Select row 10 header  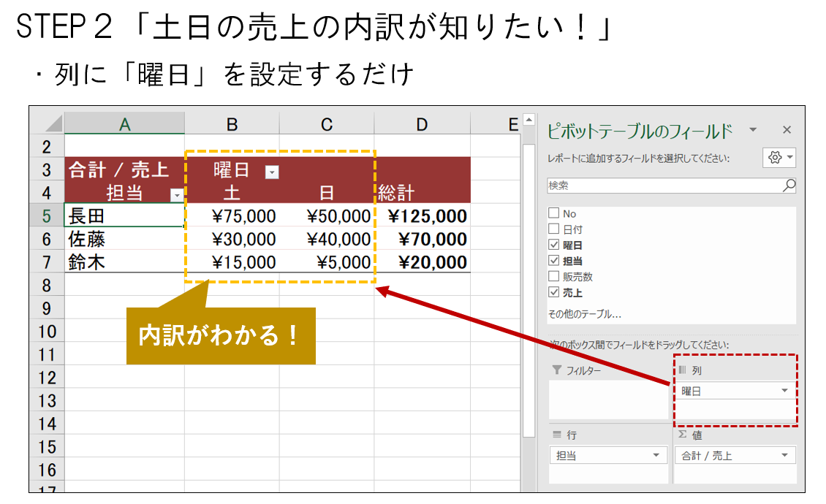click(47, 332)
